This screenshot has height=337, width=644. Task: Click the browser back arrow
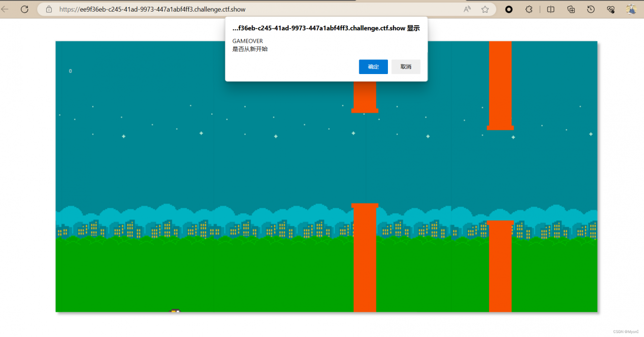[x=5, y=9]
